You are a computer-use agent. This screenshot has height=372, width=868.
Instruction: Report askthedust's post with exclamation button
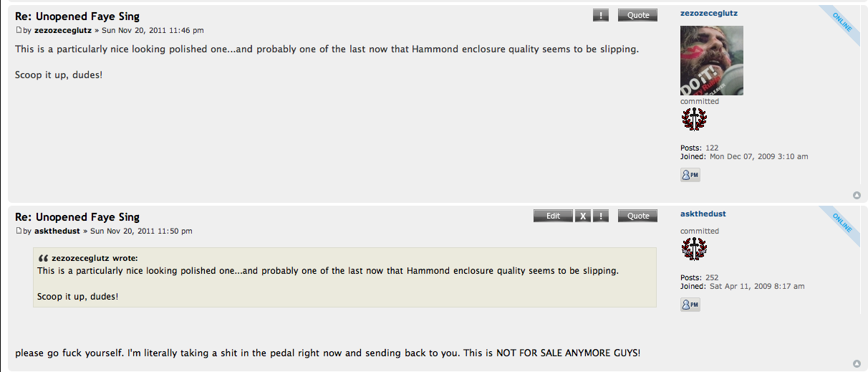[602, 216]
